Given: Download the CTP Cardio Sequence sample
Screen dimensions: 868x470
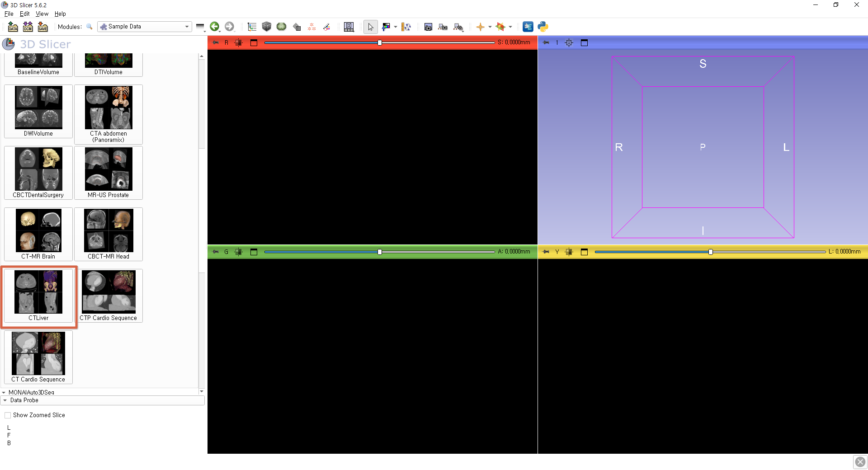Looking at the screenshot, I should coord(108,296).
